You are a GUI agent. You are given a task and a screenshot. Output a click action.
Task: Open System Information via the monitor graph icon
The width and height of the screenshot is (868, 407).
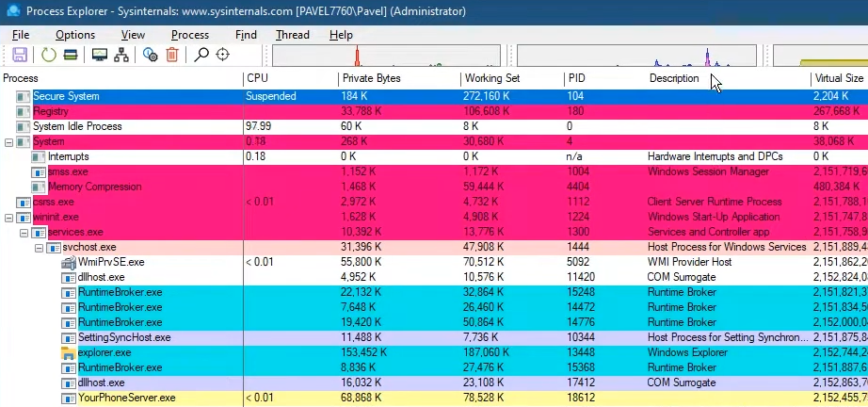99,55
